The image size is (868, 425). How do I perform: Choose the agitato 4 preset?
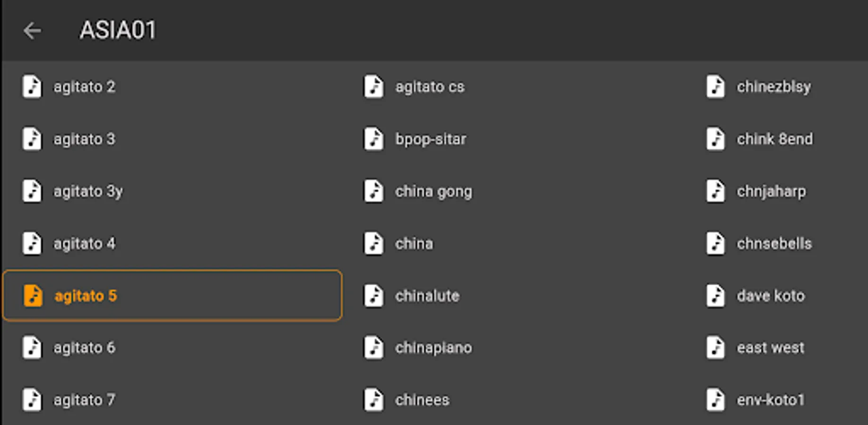click(x=84, y=244)
